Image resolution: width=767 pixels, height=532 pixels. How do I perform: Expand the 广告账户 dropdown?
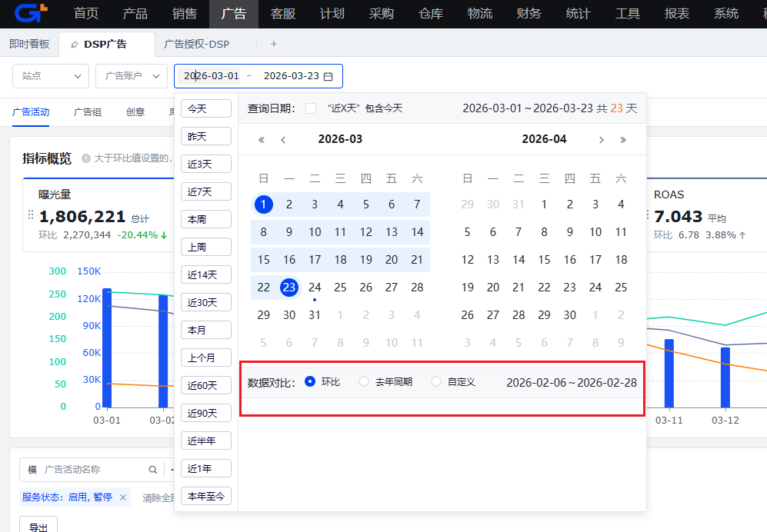[132, 76]
